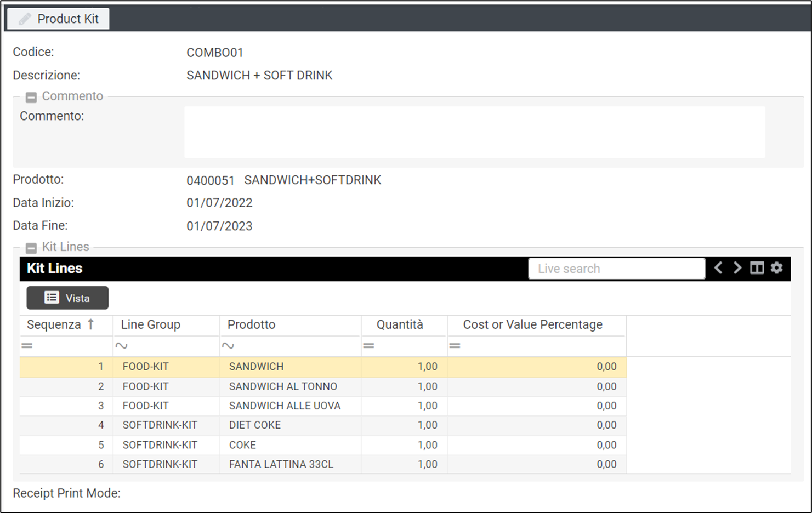Collapse the Commento section
This screenshot has width=812, height=513.
click(31, 98)
